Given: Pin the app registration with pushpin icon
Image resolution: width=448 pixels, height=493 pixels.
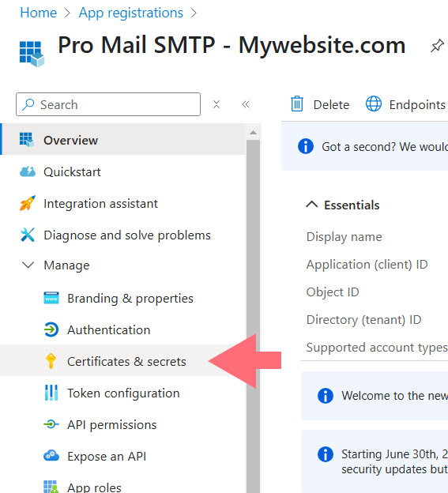Looking at the screenshot, I should [x=437, y=46].
